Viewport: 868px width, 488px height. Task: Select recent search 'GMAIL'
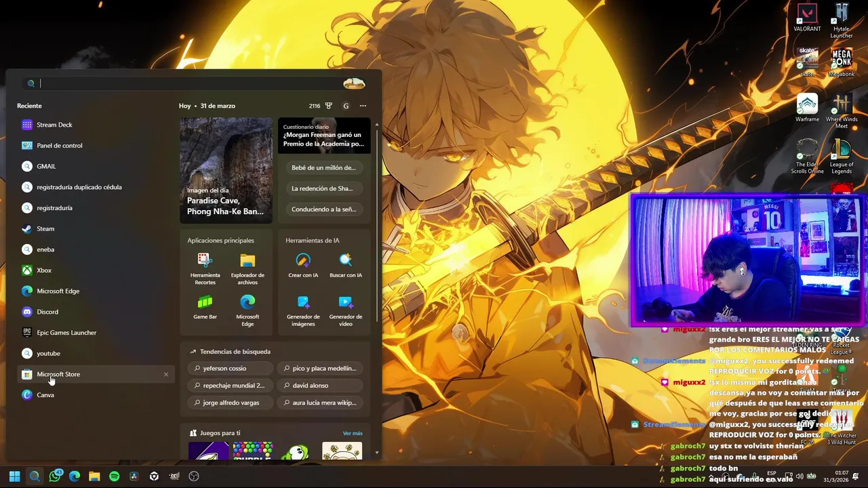coord(95,166)
